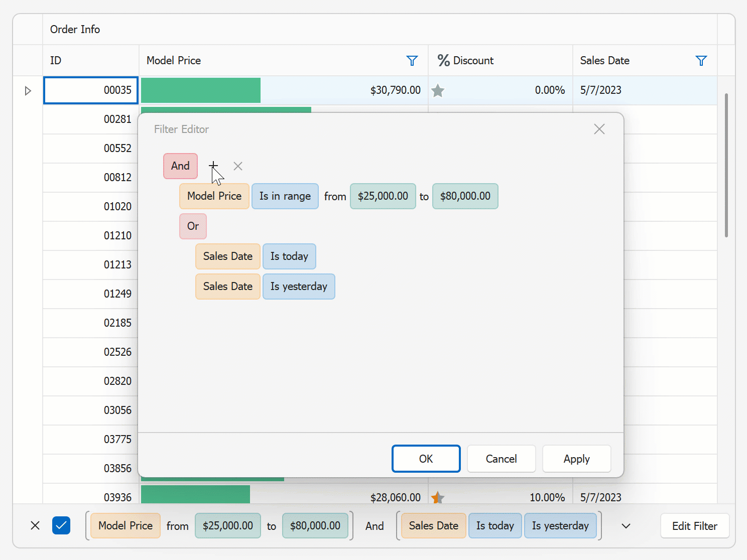
Task: Add a new filter condition with plus icon
Action: 213,166
